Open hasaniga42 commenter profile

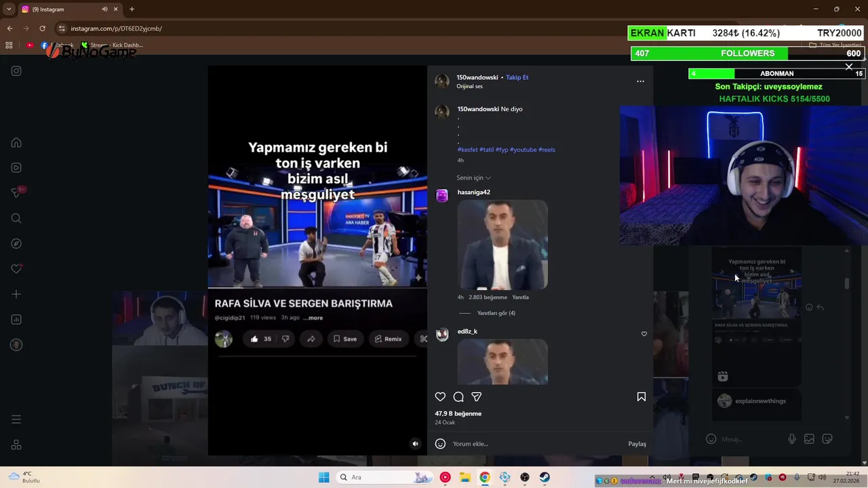click(x=473, y=192)
